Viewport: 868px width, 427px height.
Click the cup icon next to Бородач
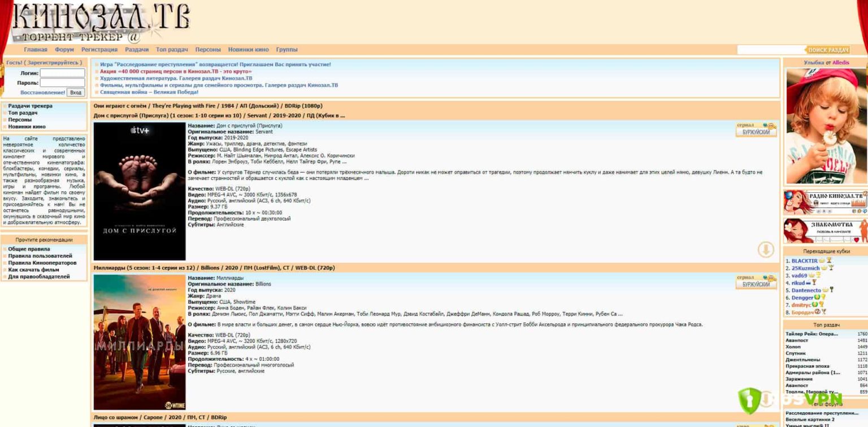coord(824,312)
